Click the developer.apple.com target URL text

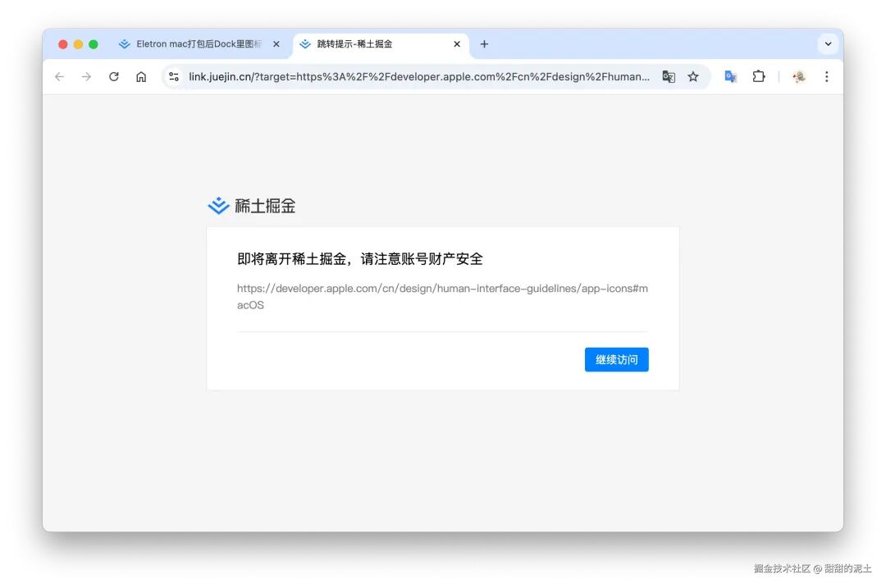[x=442, y=297]
